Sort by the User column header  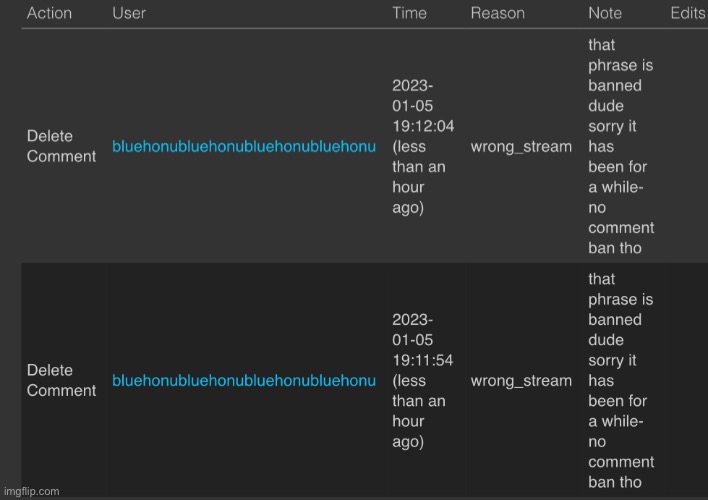(x=128, y=13)
